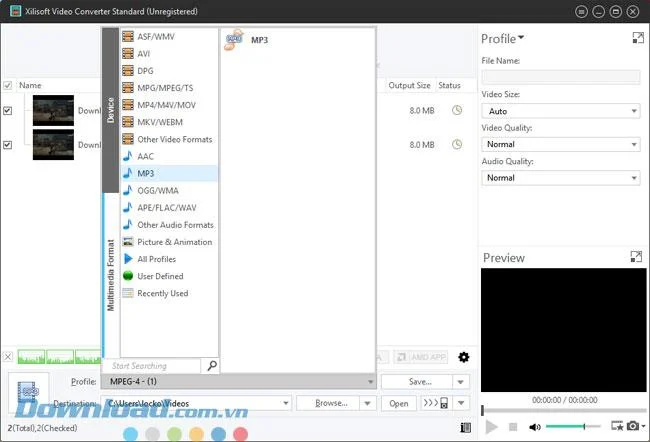Stop the preview playback
Viewport: 650px width, 442px height.
point(513,427)
